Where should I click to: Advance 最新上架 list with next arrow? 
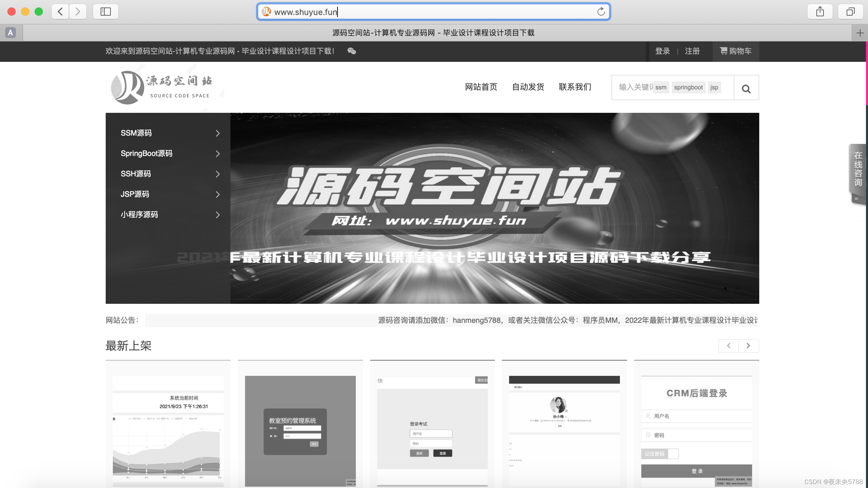coord(748,346)
